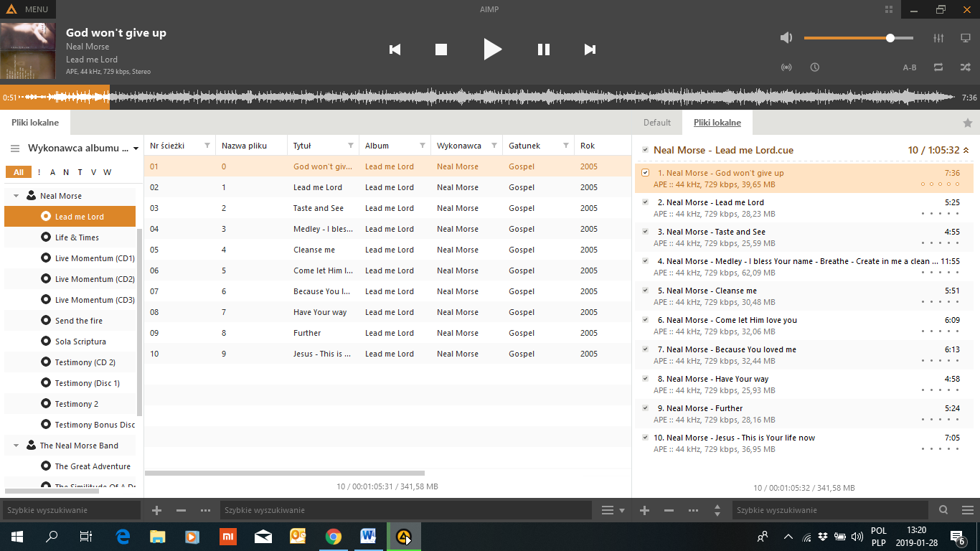Open layout grid icon in title bar
This screenshot has height=551, width=980.
point(890,9)
